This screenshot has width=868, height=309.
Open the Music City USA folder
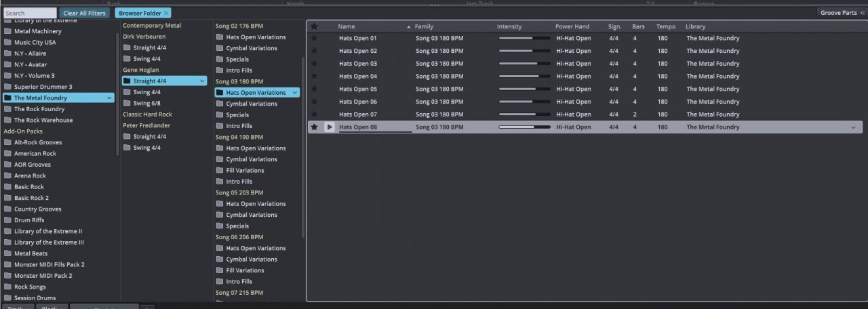point(30,42)
